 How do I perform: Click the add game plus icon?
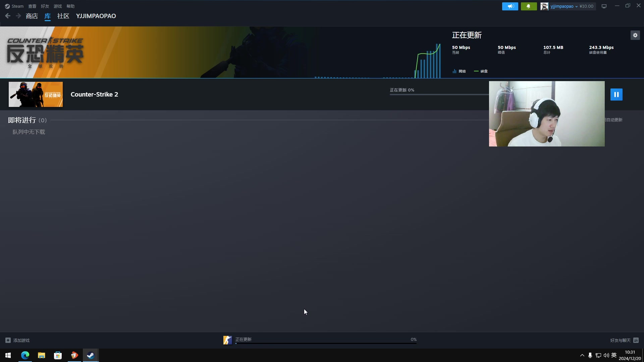[x=8, y=340]
